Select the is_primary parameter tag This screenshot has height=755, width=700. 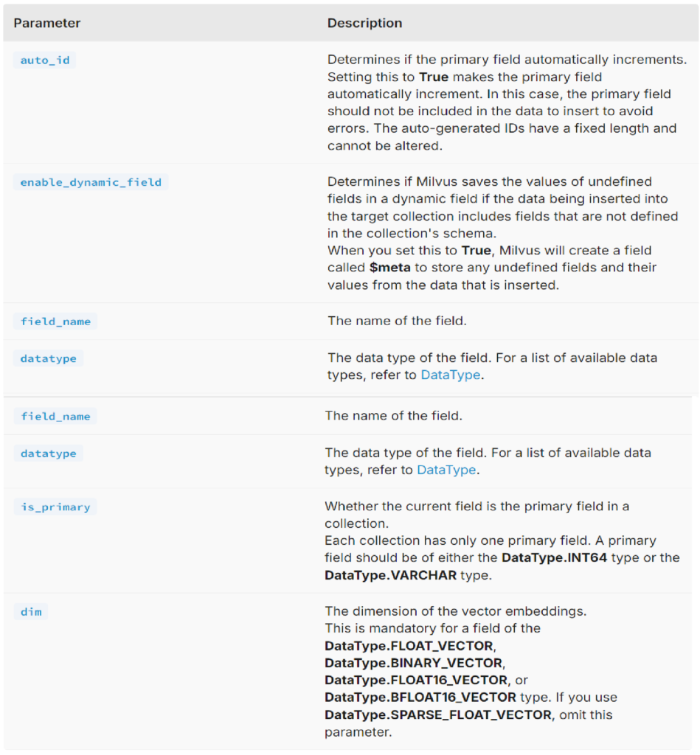tap(55, 507)
